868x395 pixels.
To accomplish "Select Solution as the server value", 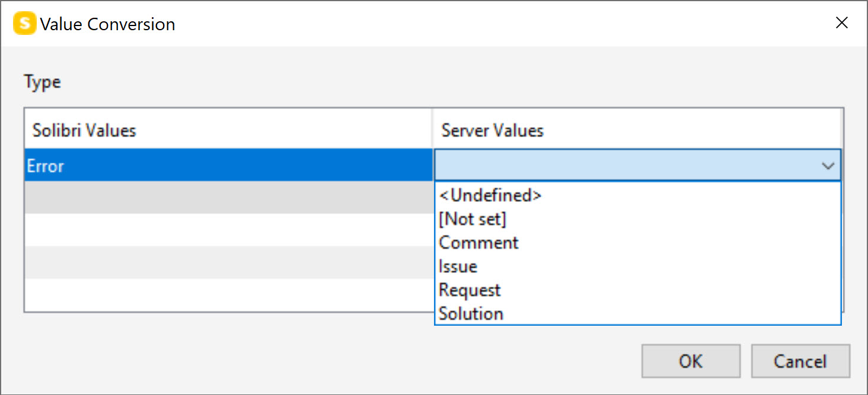I will [x=637, y=313].
